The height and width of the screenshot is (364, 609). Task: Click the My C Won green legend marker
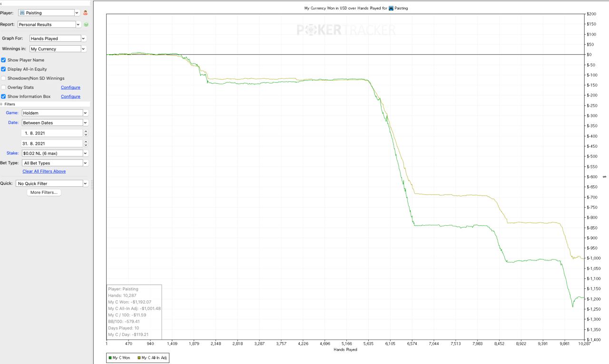pyautogui.click(x=109, y=357)
